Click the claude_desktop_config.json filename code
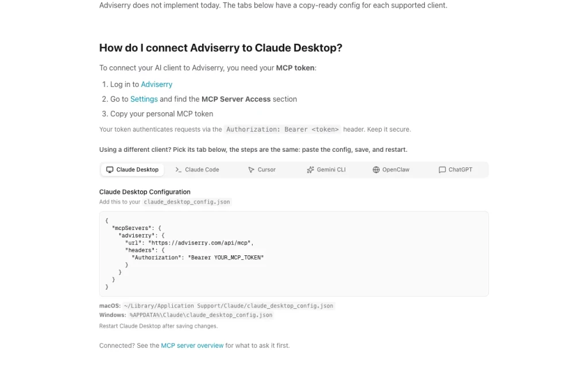The image size is (588, 368). click(x=187, y=202)
